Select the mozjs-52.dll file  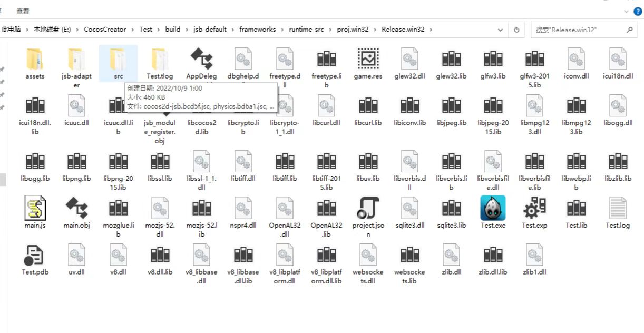pos(160,217)
